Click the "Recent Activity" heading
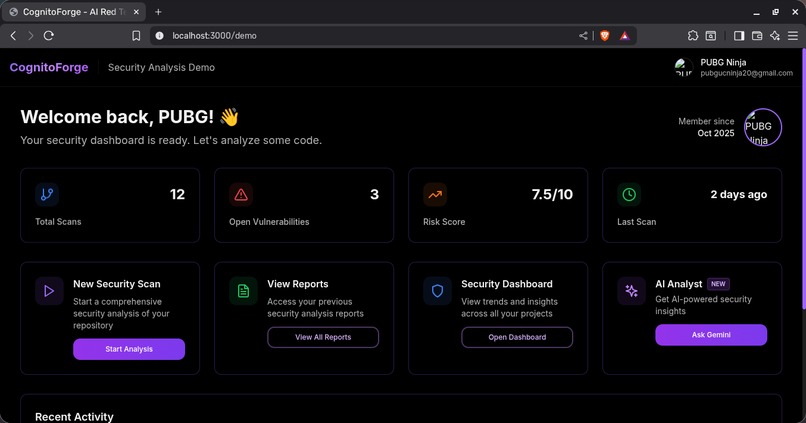The image size is (806, 423). coord(74,417)
